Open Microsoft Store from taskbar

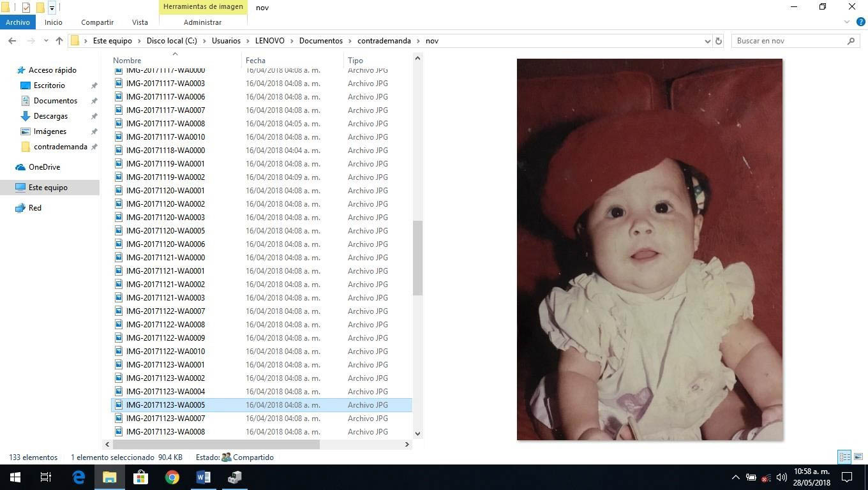(141, 477)
